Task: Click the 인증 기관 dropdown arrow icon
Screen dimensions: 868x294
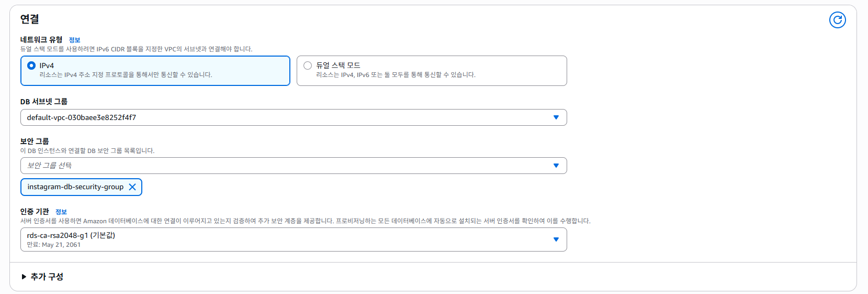Action: coord(556,239)
